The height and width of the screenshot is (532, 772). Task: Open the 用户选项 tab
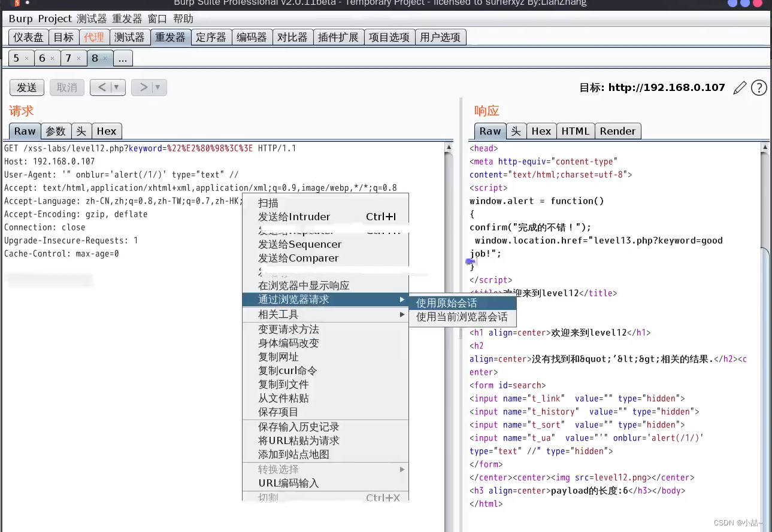[440, 37]
